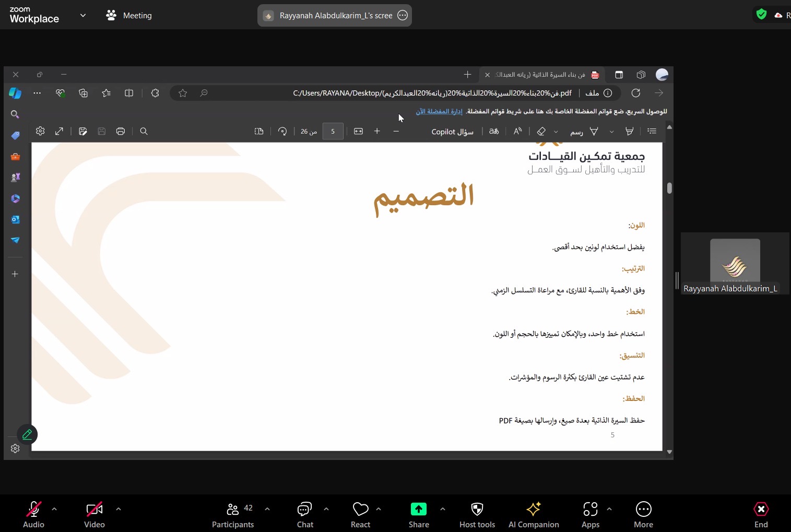Select the Meeting tab in Zoom

coord(129,16)
